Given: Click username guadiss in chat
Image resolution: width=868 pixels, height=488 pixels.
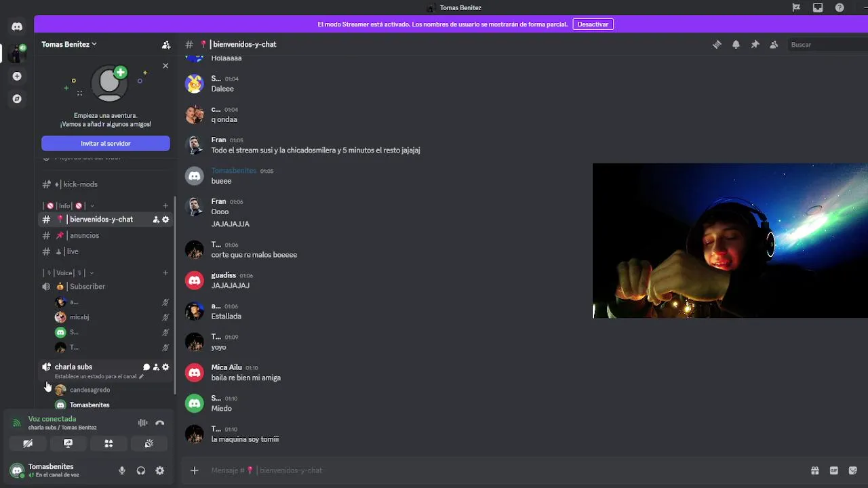Looking at the screenshot, I should tap(223, 275).
